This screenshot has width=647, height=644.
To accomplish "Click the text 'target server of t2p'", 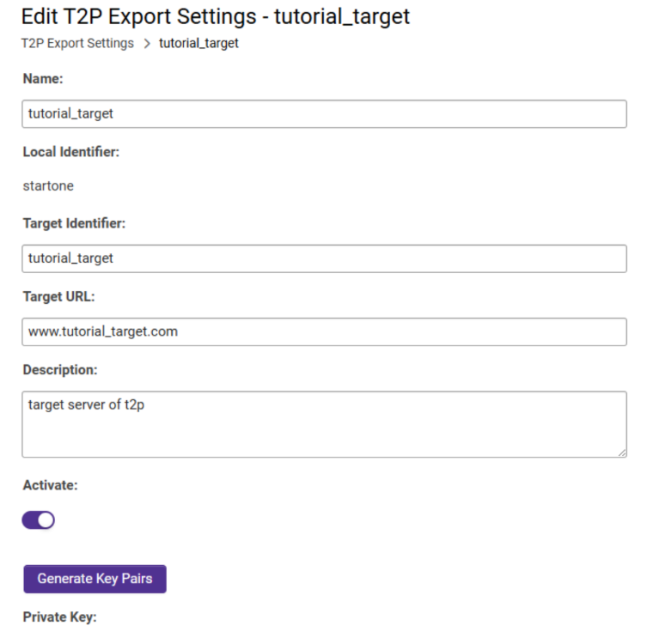I will [86, 404].
